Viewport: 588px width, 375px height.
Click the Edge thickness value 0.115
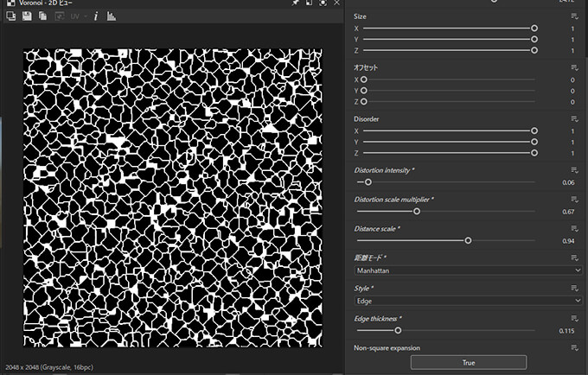566,330
